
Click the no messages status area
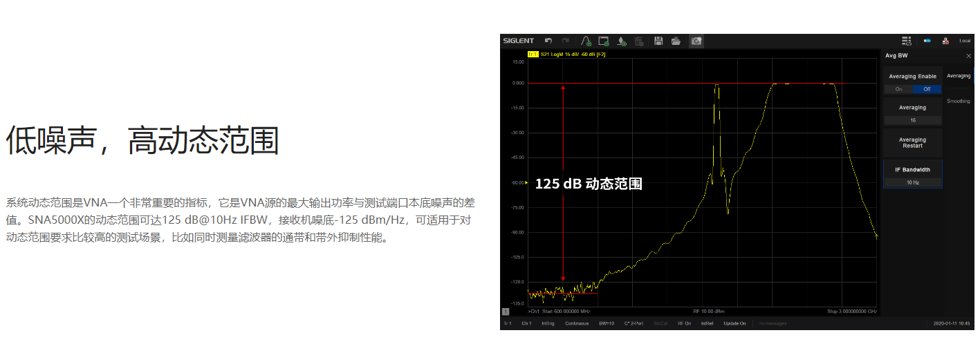point(773,323)
